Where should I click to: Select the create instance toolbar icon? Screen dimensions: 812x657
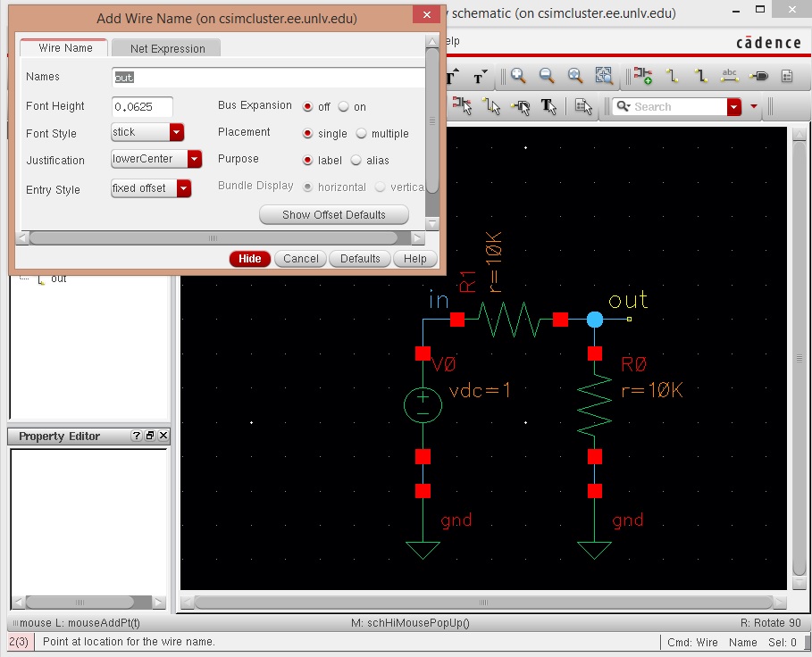pos(642,76)
